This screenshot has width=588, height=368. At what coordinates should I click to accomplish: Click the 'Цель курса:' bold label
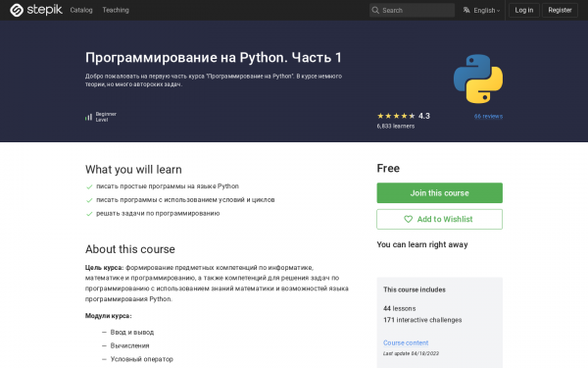pyautogui.click(x=104, y=268)
